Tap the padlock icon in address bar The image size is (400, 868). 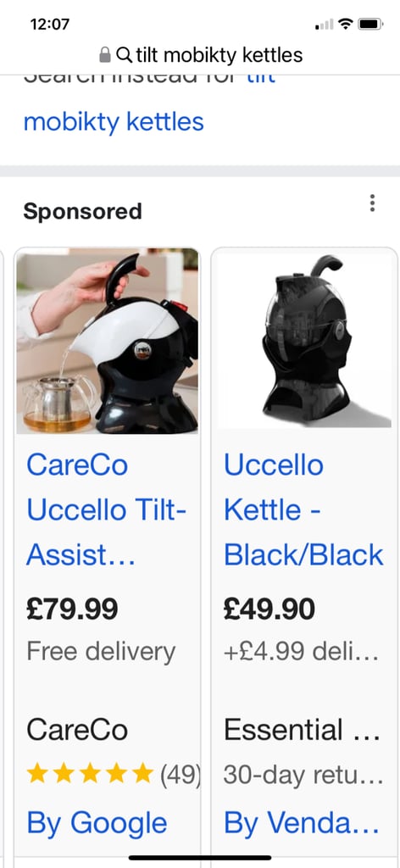click(105, 54)
